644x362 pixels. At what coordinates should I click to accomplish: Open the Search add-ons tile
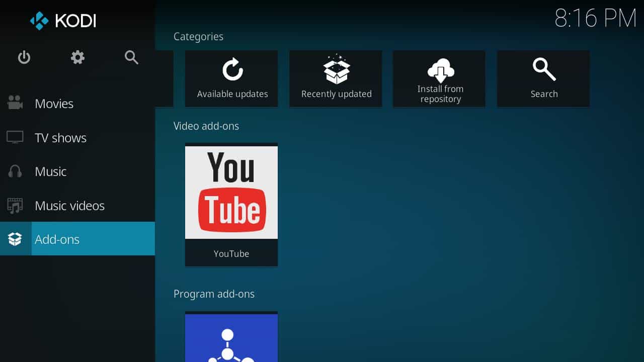point(543,78)
